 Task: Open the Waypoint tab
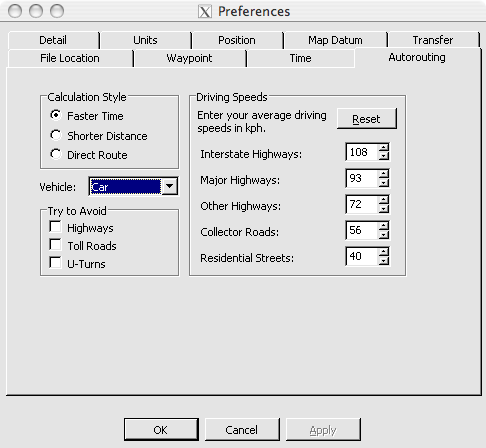pos(189,58)
